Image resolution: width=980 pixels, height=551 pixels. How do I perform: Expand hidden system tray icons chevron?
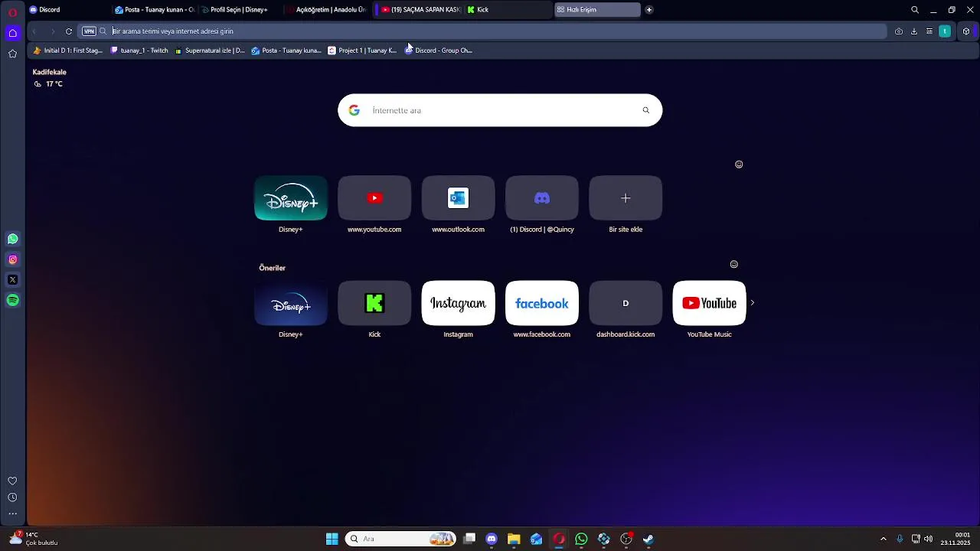884,539
